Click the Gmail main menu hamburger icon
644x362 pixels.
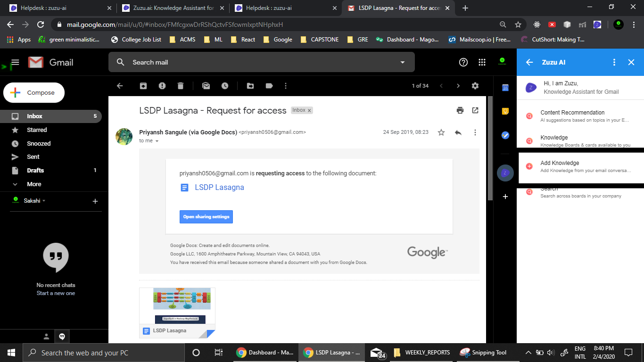[15, 62]
